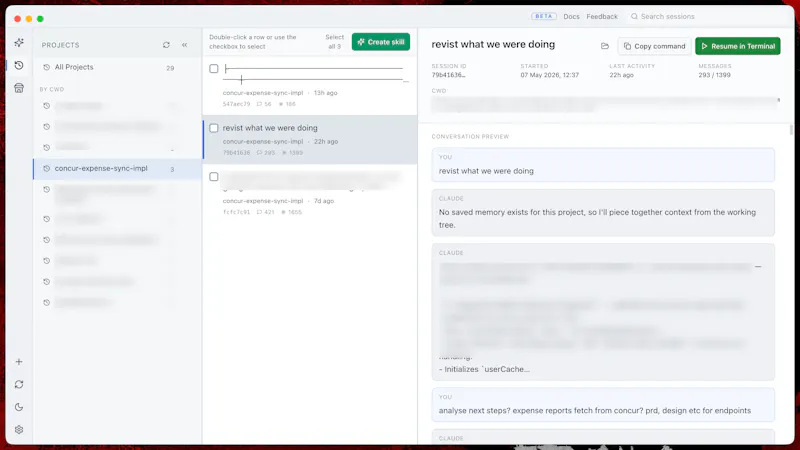The width and height of the screenshot is (800, 450).
Task: Click Resume in Terminal button
Action: point(738,46)
